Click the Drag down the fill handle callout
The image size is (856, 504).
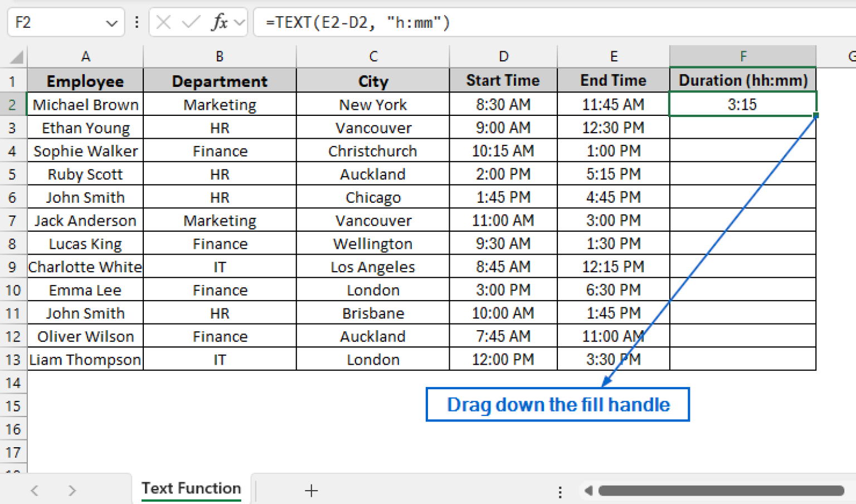tap(558, 404)
